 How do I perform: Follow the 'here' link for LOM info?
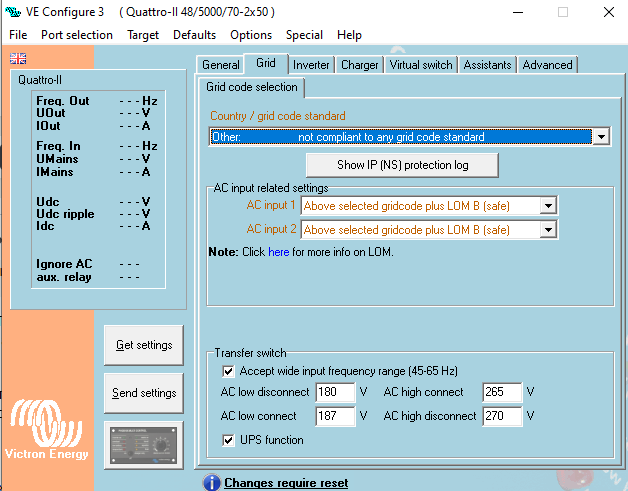[279, 252]
